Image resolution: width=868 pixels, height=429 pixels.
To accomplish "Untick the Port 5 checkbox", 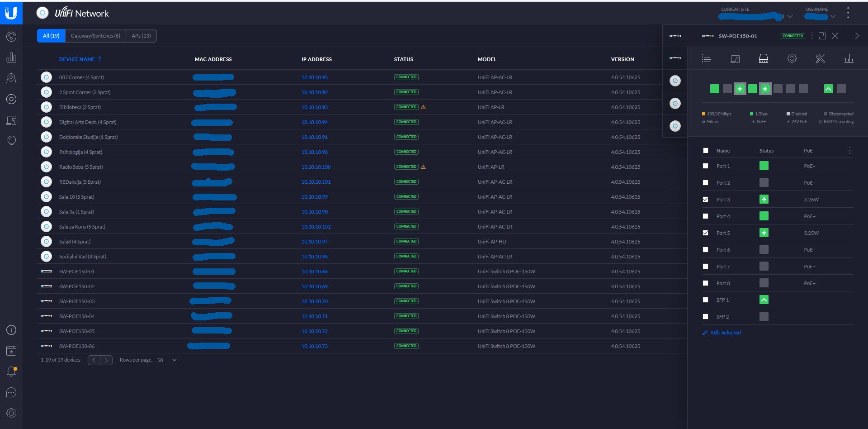I will (x=706, y=233).
